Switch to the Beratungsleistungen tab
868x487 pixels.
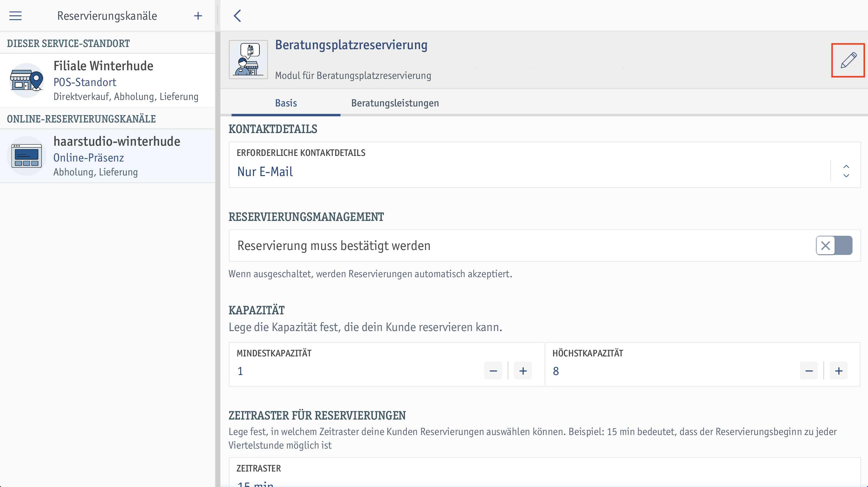(395, 103)
